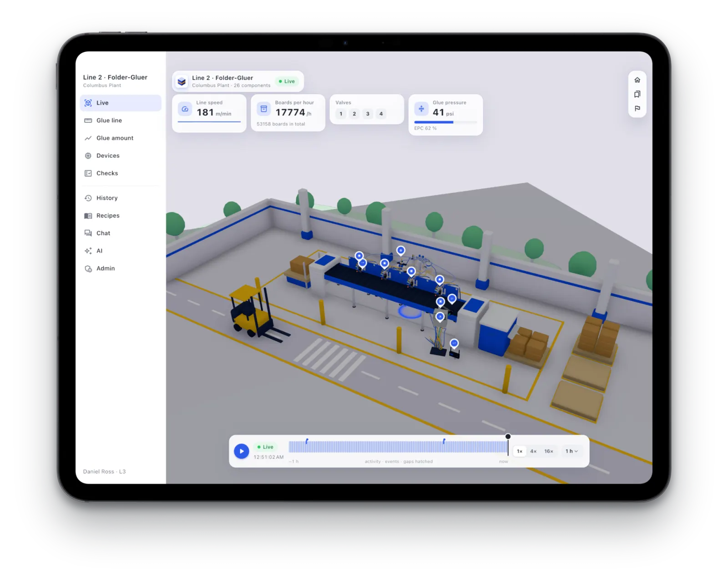Click the History clock icon
The width and height of the screenshot is (728, 581).
[88, 198]
